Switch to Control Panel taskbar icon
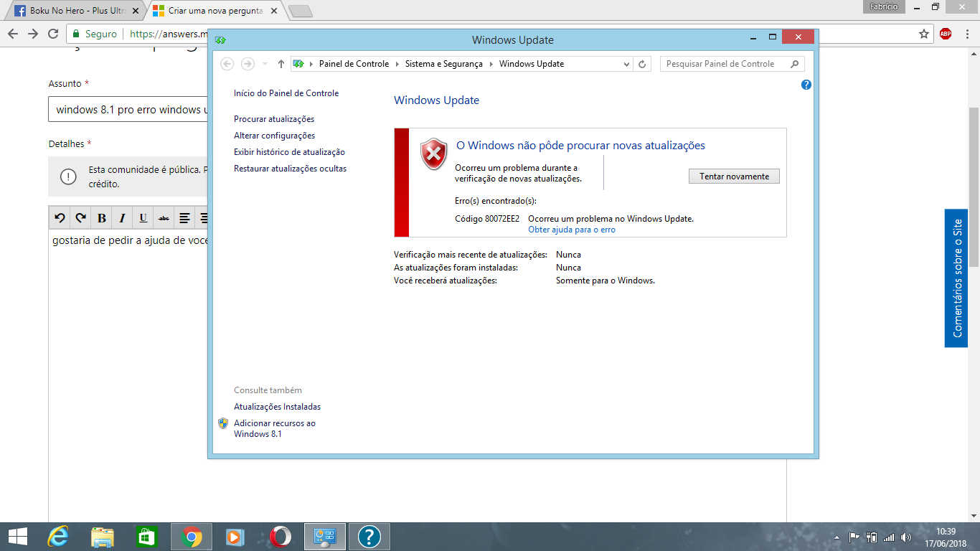 click(x=325, y=537)
